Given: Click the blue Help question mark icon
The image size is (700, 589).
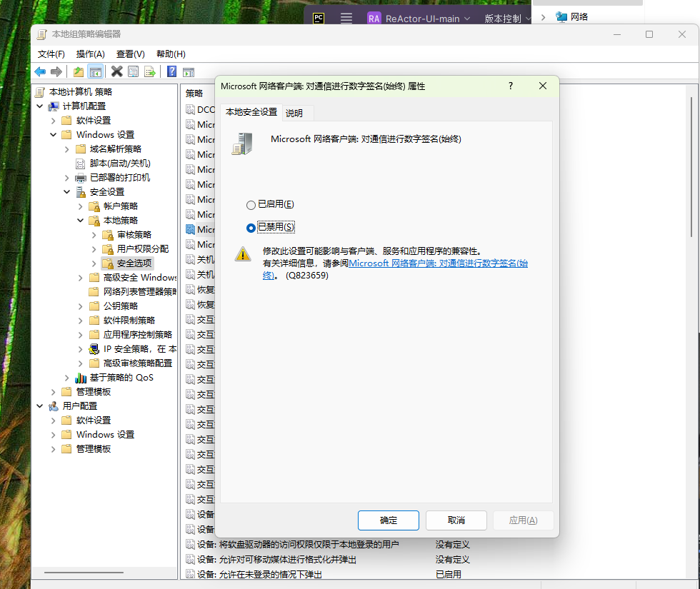Looking at the screenshot, I should click(x=172, y=71).
